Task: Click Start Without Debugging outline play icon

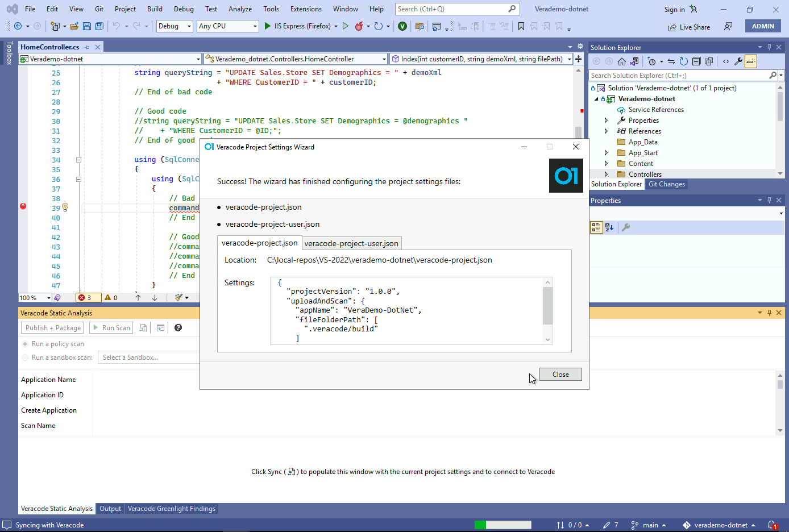Action: (345, 26)
